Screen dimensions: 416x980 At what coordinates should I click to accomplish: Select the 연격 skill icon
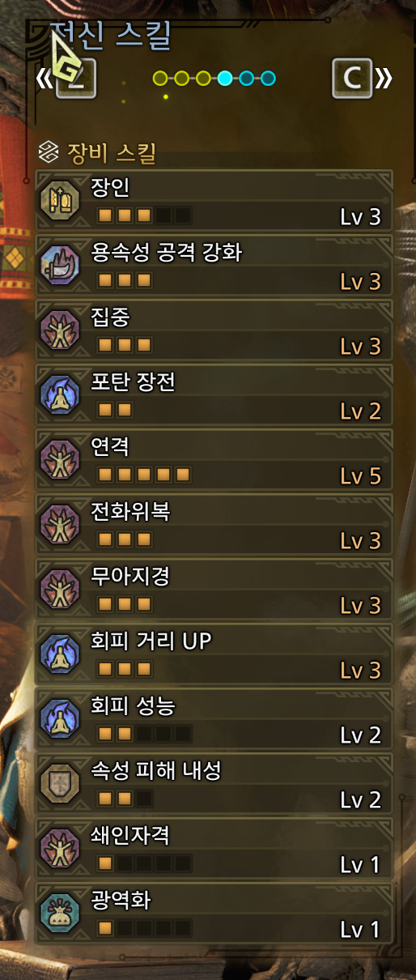click(61, 458)
